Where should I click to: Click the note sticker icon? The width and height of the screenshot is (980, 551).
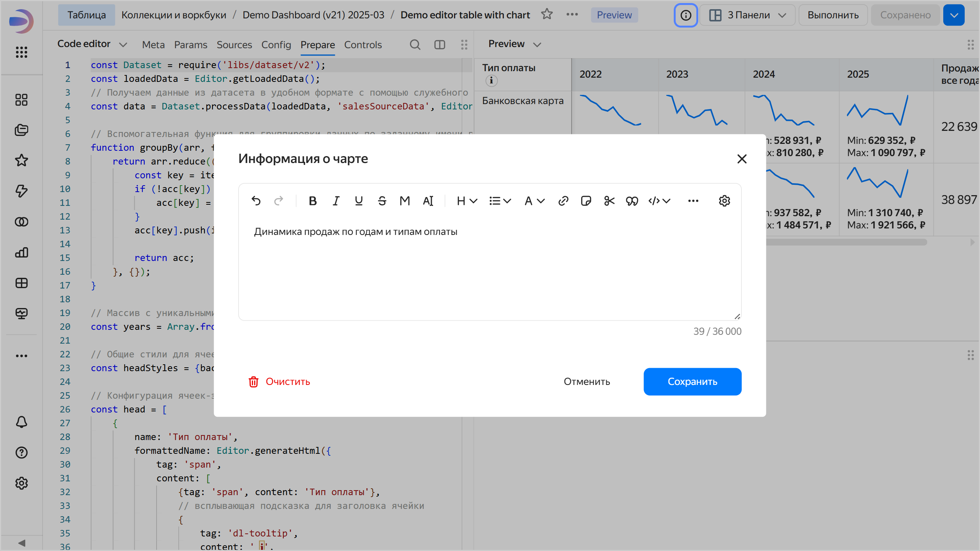pos(586,201)
